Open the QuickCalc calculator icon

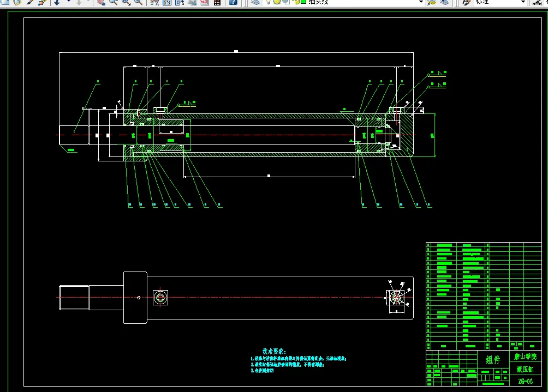point(217,2)
